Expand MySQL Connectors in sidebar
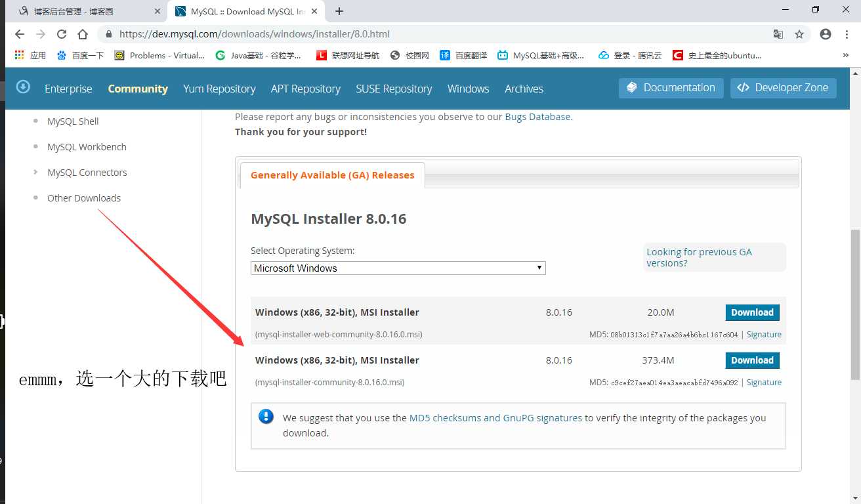Image resolution: width=861 pixels, height=504 pixels. pos(87,173)
